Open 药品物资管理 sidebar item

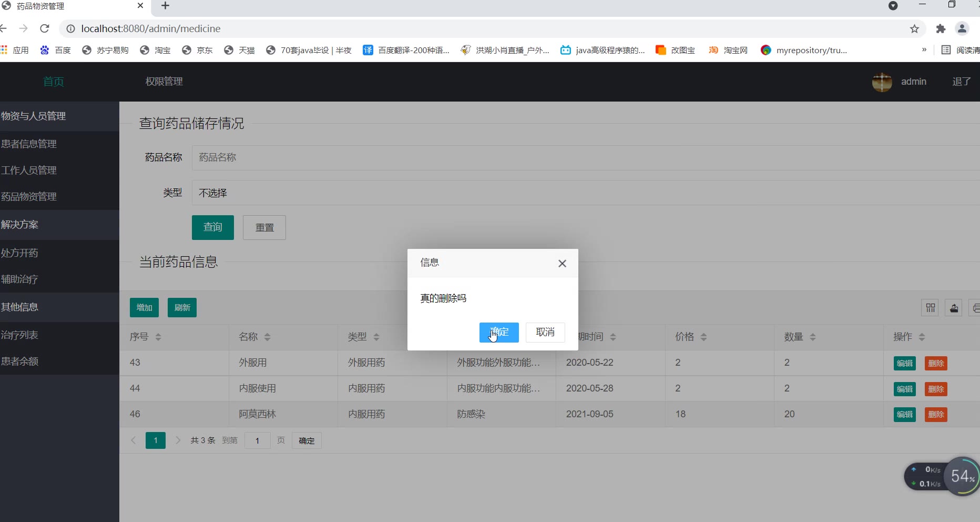(x=59, y=197)
